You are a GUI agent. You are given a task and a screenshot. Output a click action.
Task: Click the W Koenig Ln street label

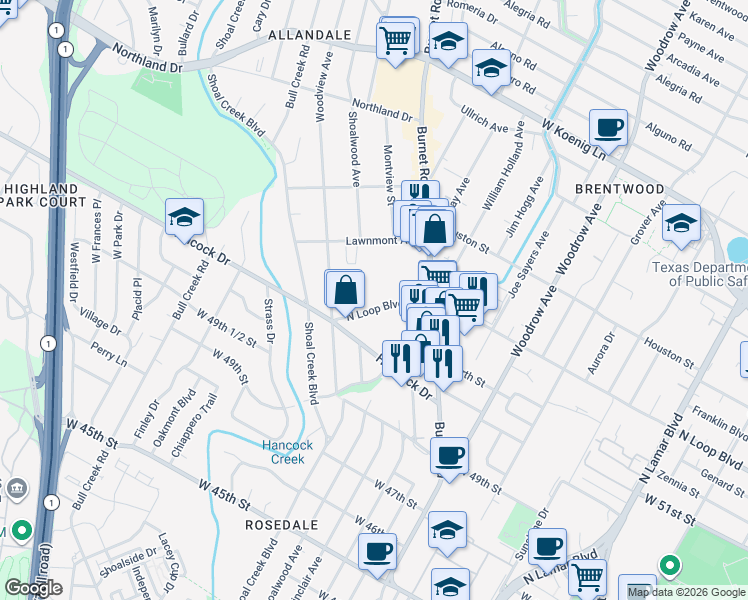click(x=575, y=139)
